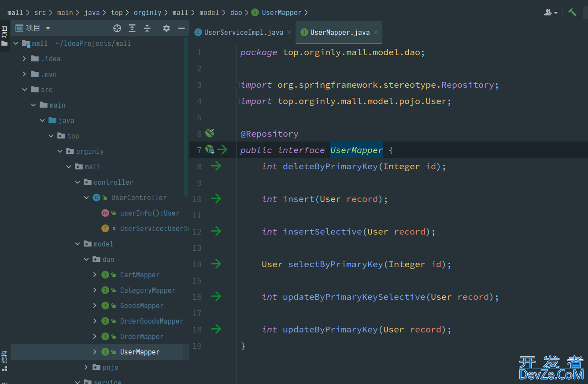Screen dimensions: 588x384
Task: Expand the pojo package
Action: point(86,367)
